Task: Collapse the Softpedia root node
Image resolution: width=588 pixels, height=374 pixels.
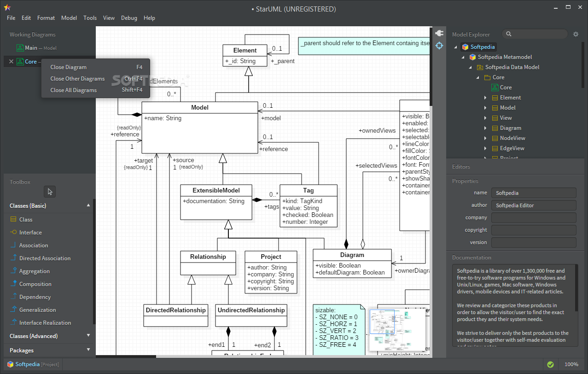Action: [456, 47]
